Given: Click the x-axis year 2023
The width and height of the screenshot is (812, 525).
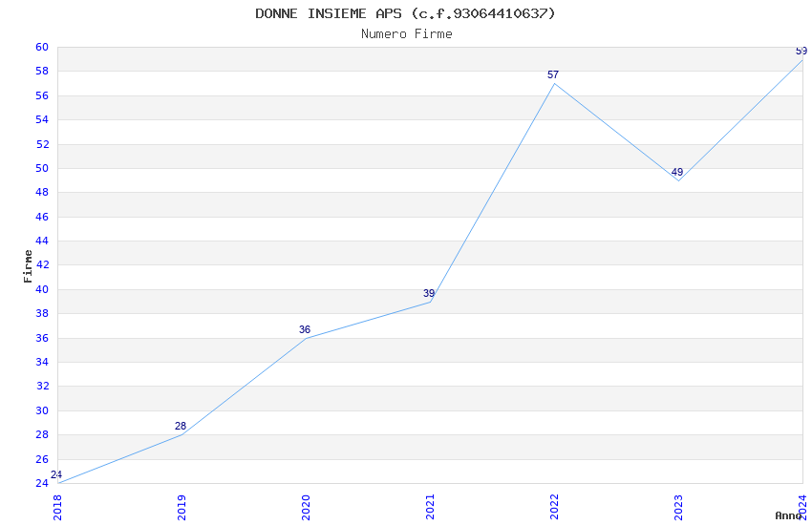Looking at the screenshot, I should click(x=678, y=508).
